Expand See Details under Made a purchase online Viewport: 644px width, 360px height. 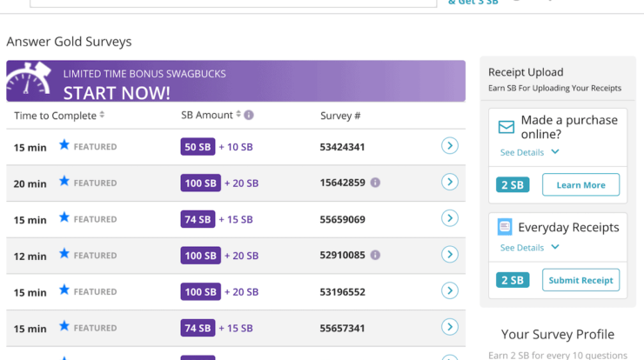(529, 152)
